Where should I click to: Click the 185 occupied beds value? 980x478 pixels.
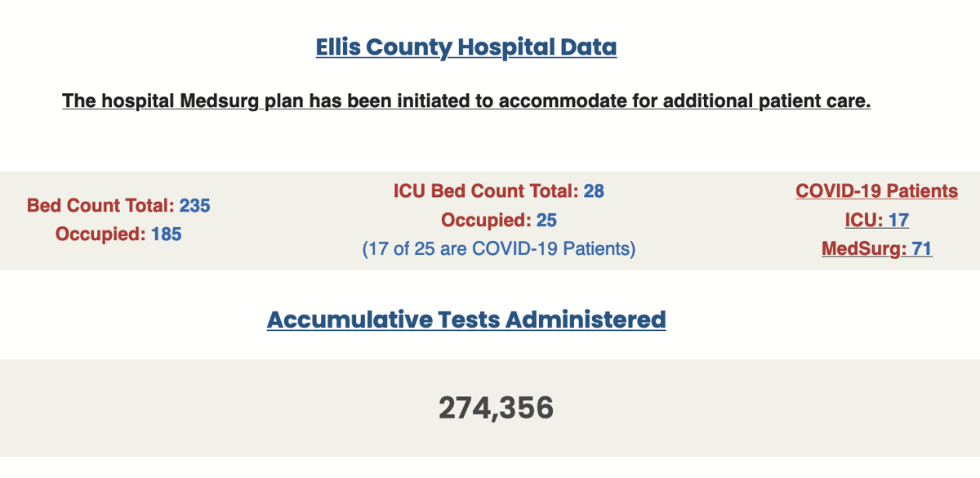point(167,235)
